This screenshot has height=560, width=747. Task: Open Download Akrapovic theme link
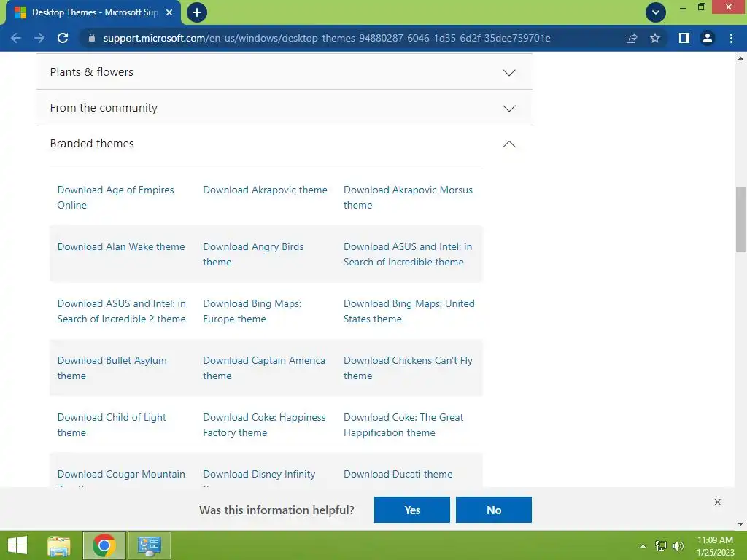265,190
